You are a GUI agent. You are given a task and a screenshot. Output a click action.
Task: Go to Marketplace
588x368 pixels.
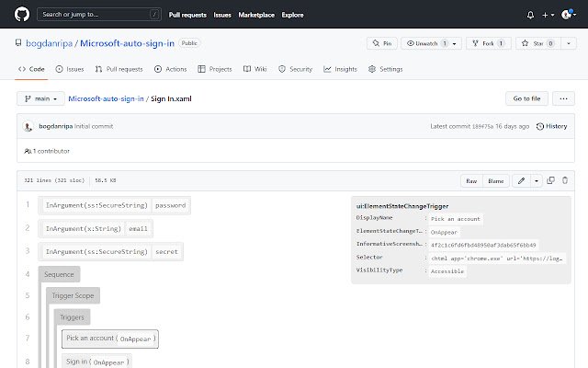point(256,15)
